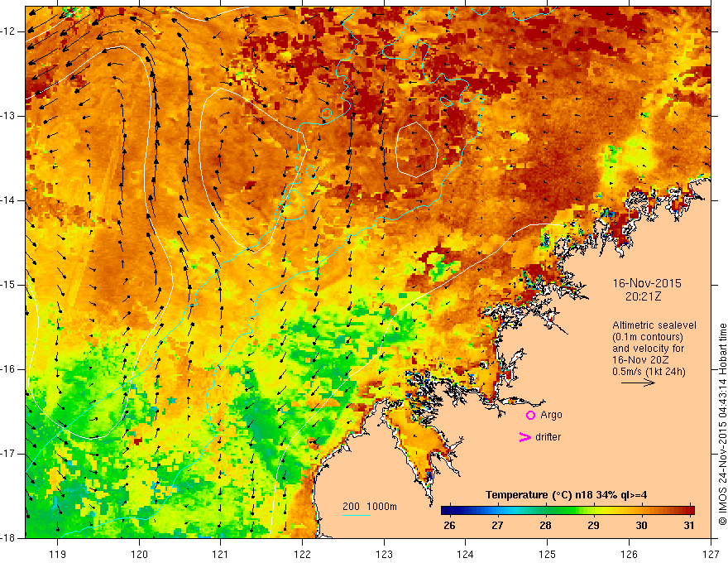The height and width of the screenshot is (563, 728).
Task: Click the longitude axis label 126
Action: click(x=629, y=554)
